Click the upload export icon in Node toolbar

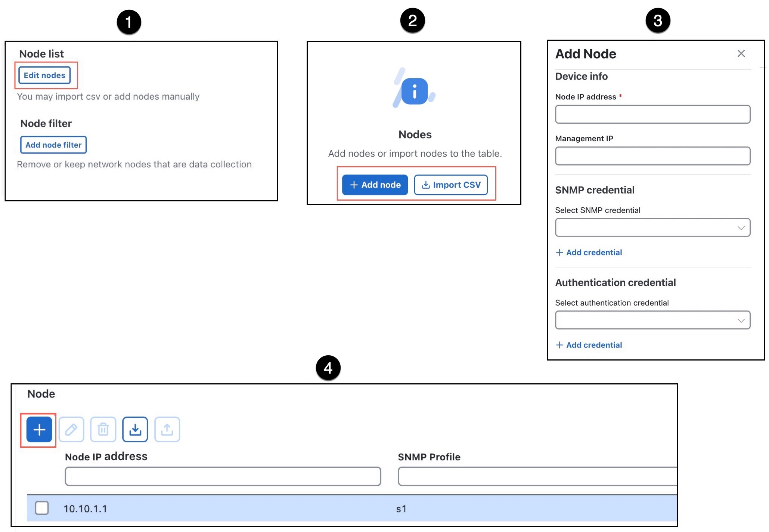167,429
